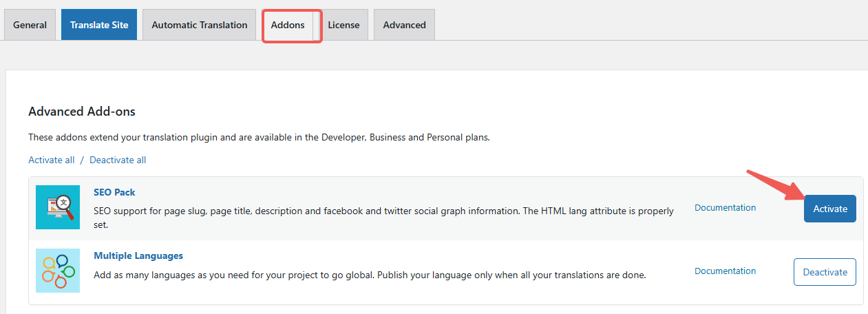The width and height of the screenshot is (868, 314).
Task: Deactivate the Multiple Languages add-on
Action: [825, 272]
